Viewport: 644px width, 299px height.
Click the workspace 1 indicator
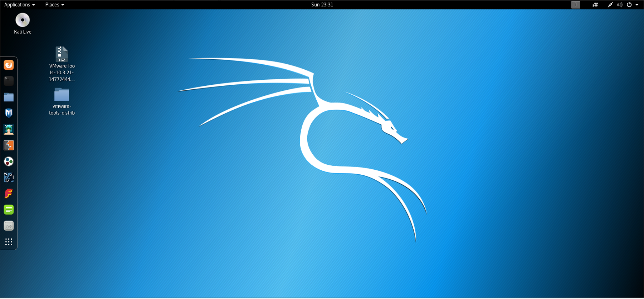click(x=576, y=5)
